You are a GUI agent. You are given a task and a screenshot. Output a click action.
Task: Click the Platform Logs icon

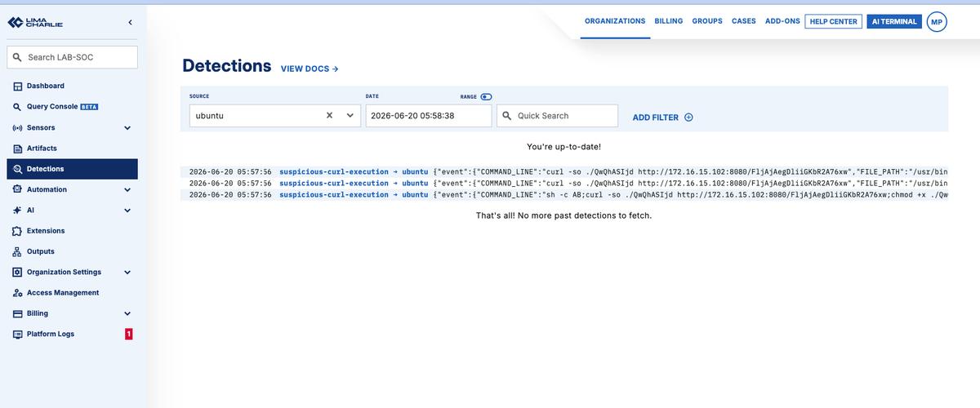click(x=17, y=334)
